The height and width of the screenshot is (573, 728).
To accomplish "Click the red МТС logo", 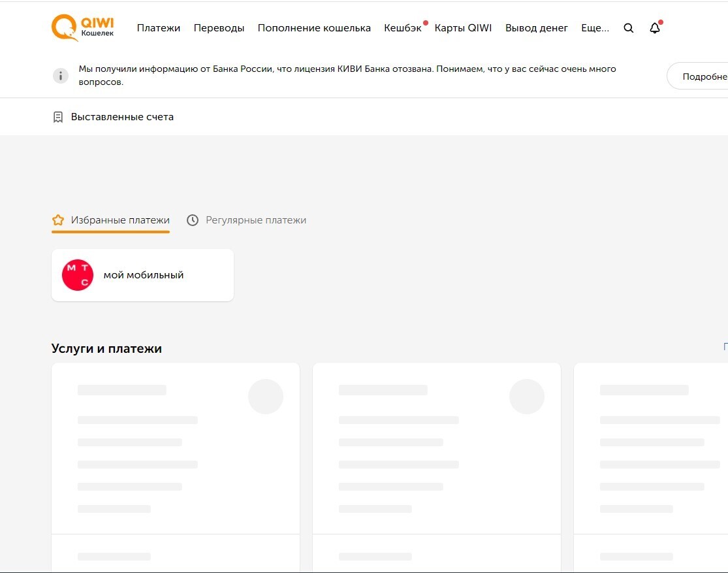I will tap(78, 275).
